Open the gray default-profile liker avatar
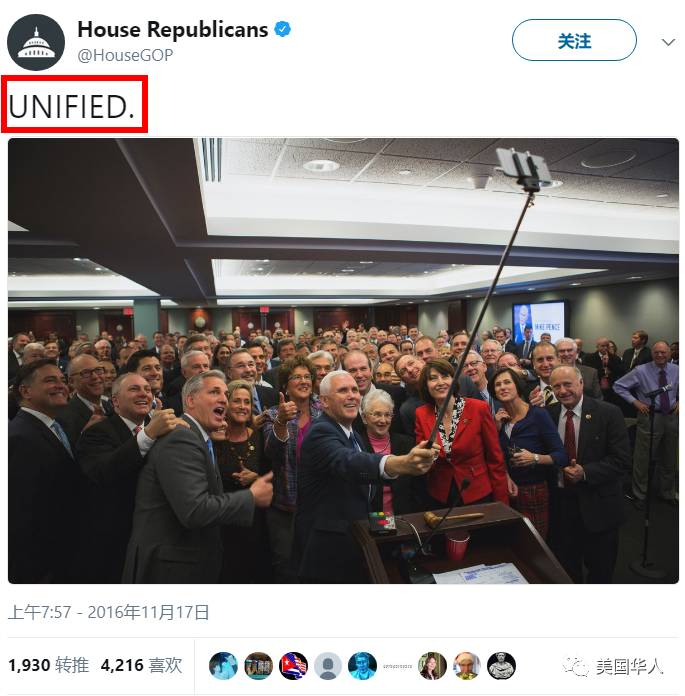685x696 pixels. click(328, 665)
